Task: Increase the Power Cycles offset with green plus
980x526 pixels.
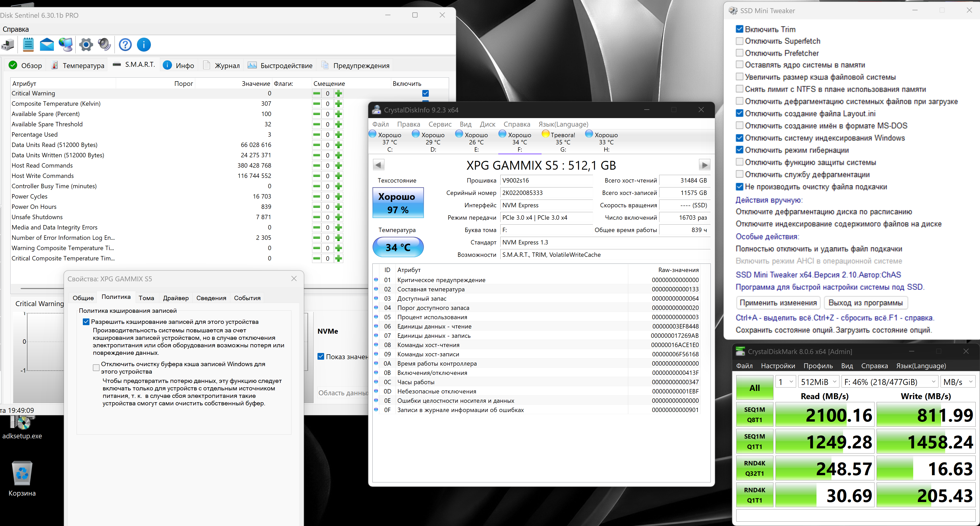Action: point(339,197)
